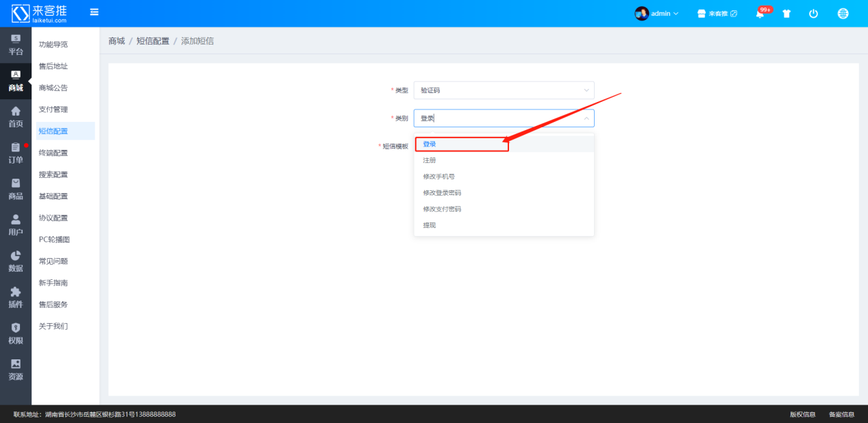Open 数据 data in the sidebar
This screenshot has height=423, width=868.
(16, 261)
